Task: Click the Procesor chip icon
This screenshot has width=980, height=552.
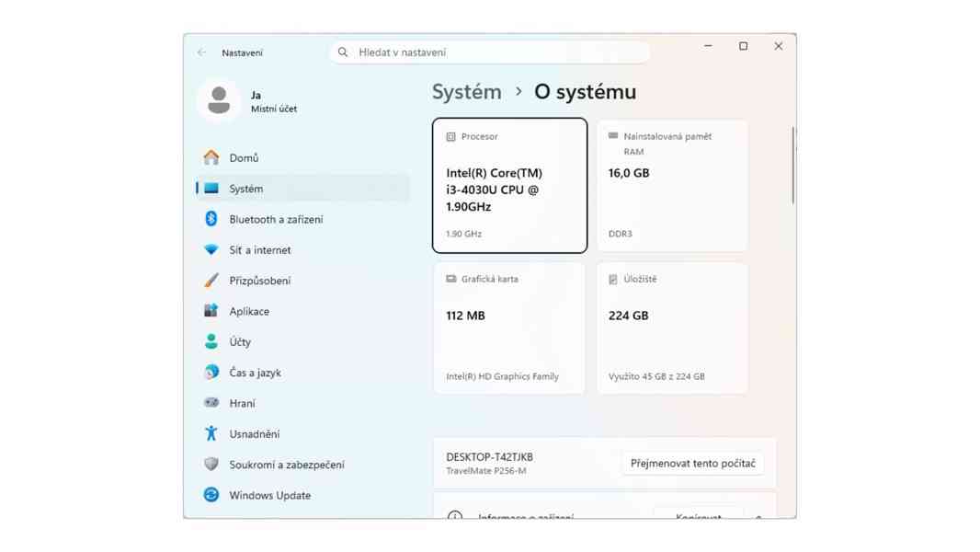Action: pos(450,136)
